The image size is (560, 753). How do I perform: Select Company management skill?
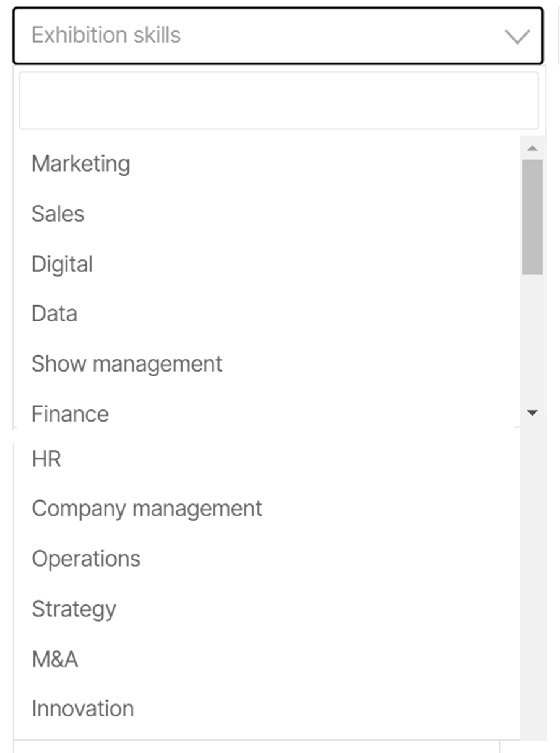[x=147, y=509]
